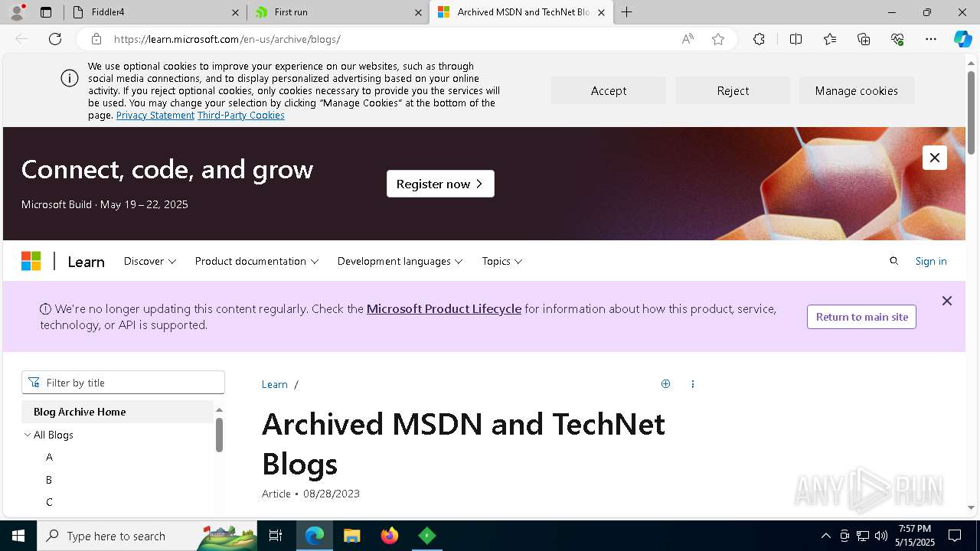Image resolution: width=980 pixels, height=551 pixels.
Task: Open the Extensions puzzle icon
Action: click(759, 39)
